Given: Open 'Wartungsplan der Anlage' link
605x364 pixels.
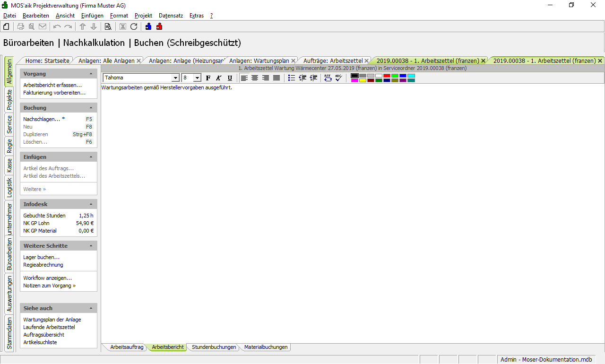Looking at the screenshot, I should pos(52,320).
